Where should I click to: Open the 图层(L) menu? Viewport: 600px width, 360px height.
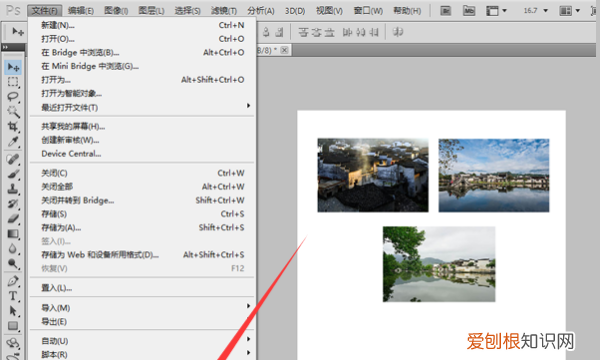[x=151, y=11]
